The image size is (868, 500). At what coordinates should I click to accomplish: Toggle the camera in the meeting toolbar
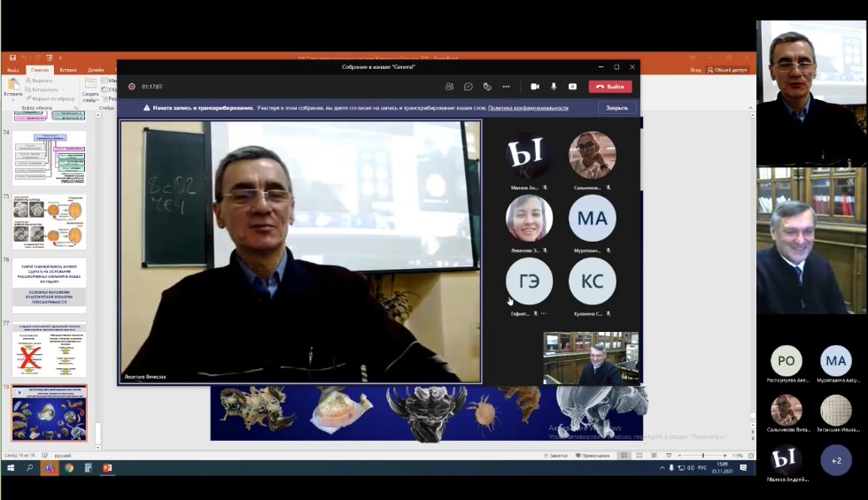535,87
